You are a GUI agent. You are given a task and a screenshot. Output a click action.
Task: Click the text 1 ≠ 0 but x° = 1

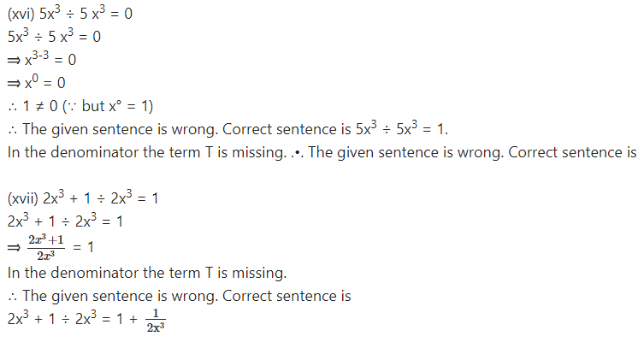tap(88, 106)
